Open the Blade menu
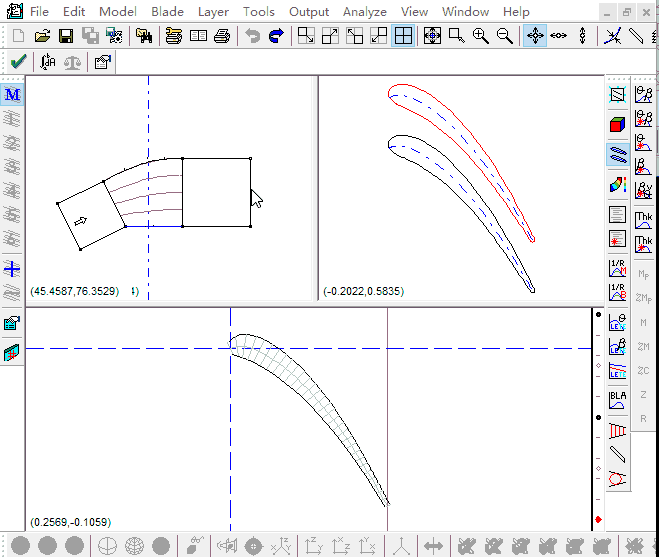Screen dimensions: 659x557 (x=167, y=12)
